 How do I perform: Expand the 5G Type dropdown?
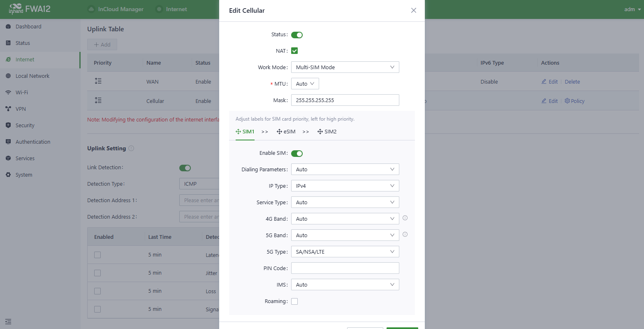(x=345, y=252)
